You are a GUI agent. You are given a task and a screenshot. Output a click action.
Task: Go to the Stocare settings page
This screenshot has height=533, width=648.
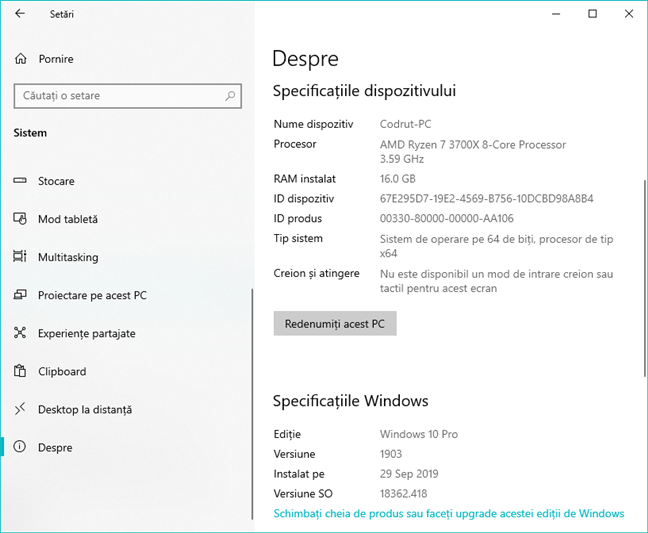point(56,181)
